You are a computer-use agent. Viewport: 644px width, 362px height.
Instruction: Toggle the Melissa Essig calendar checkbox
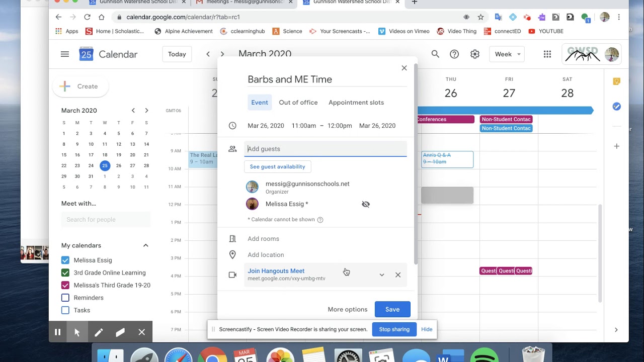click(65, 260)
